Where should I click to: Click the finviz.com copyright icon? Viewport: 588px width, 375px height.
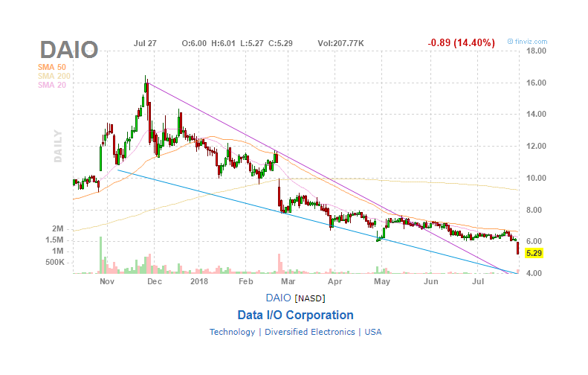coord(510,41)
